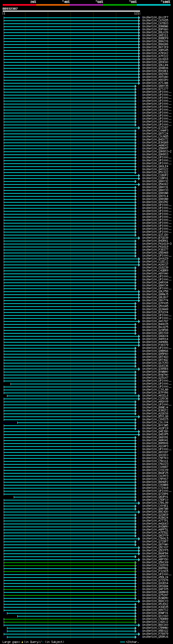173x644 pixels.
Task: Click hit UniRef100_P32915
Action: 155,571
